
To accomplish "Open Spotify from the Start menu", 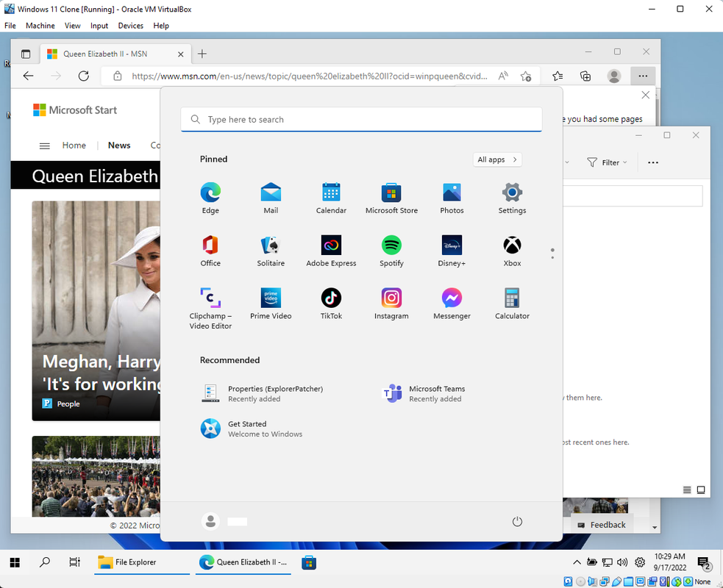I will tap(391, 251).
